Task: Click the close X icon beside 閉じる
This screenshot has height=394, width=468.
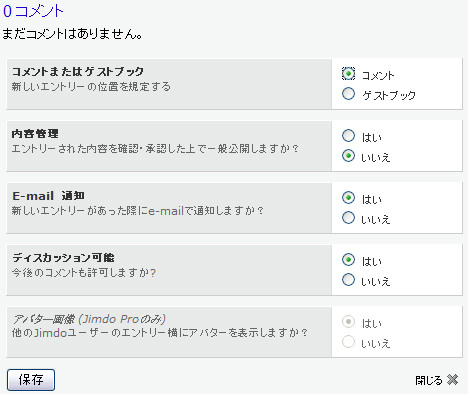Action: pyautogui.click(x=452, y=380)
